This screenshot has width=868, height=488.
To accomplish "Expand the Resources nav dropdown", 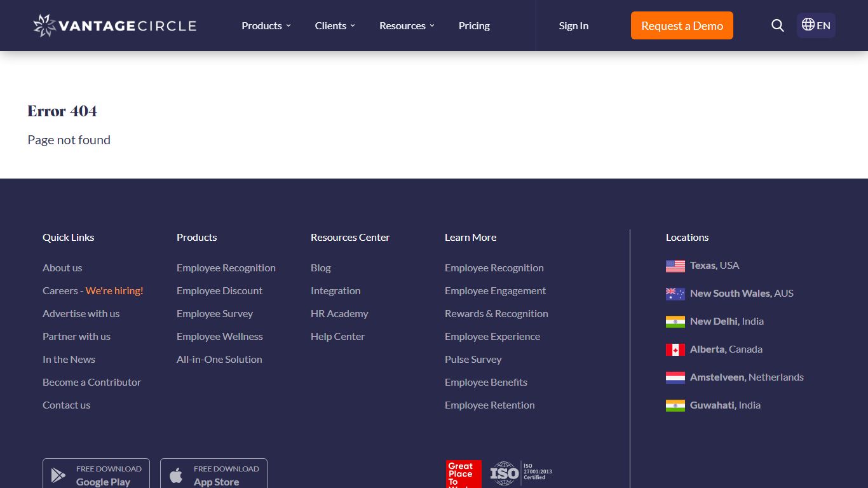I will coord(407,25).
